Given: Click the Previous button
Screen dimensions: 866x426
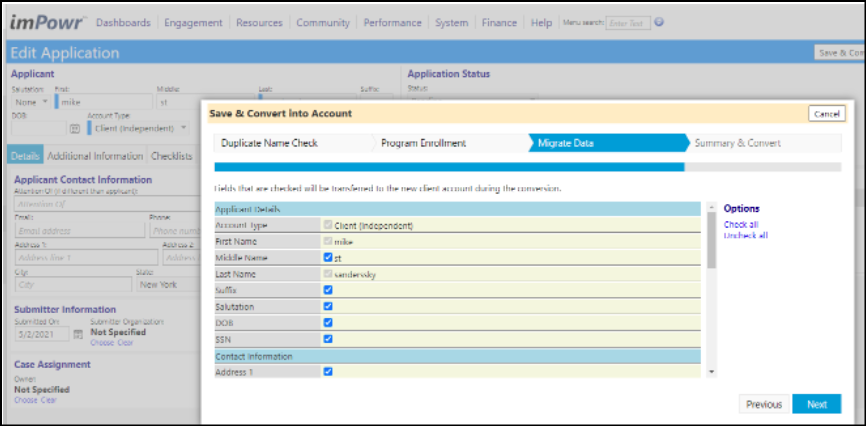Looking at the screenshot, I should pyautogui.click(x=764, y=404).
